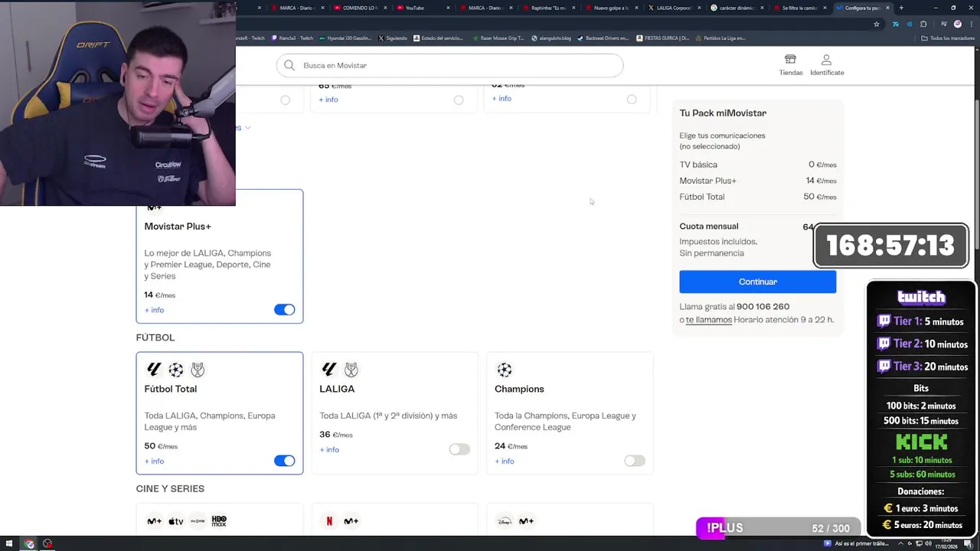Open + info in the Fútbol Total card
The width and height of the screenshot is (980, 551).
pos(154,461)
